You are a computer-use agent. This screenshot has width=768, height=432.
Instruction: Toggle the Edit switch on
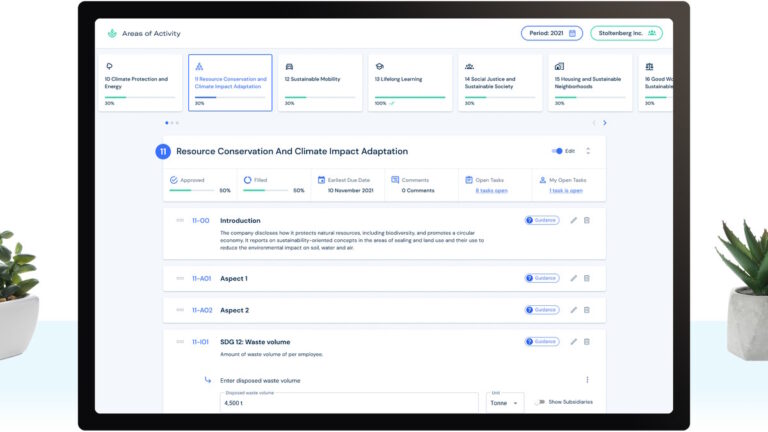pyautogui.click(x=557, y=151)
